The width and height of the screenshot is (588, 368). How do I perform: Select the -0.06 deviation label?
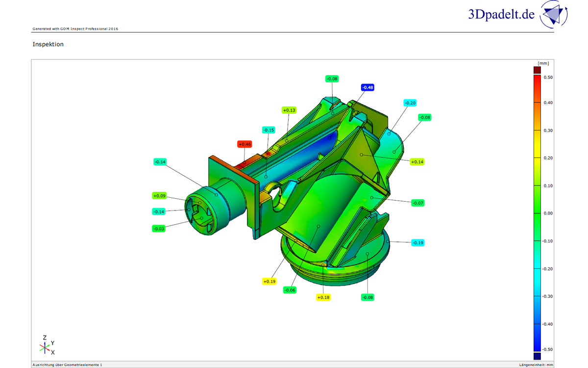(x=290, y=290)
